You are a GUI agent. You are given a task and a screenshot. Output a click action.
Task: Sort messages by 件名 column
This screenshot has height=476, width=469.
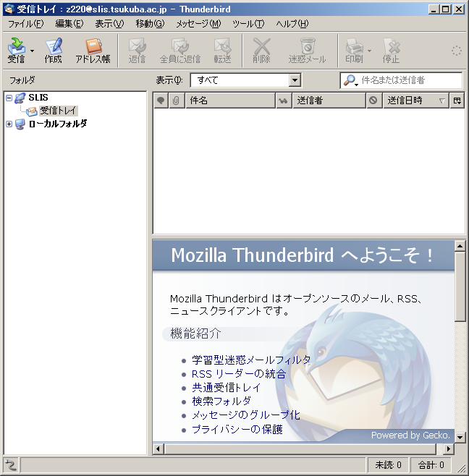pyautogui.click(x=230, y=101)
